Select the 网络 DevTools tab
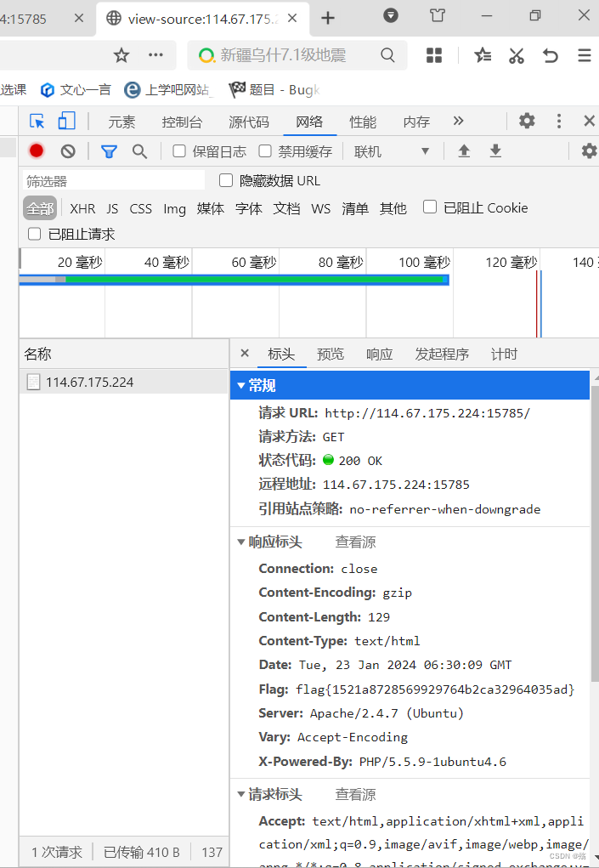Image resolution: width=599 pixels, height=868 pixels. coord(309,122)
